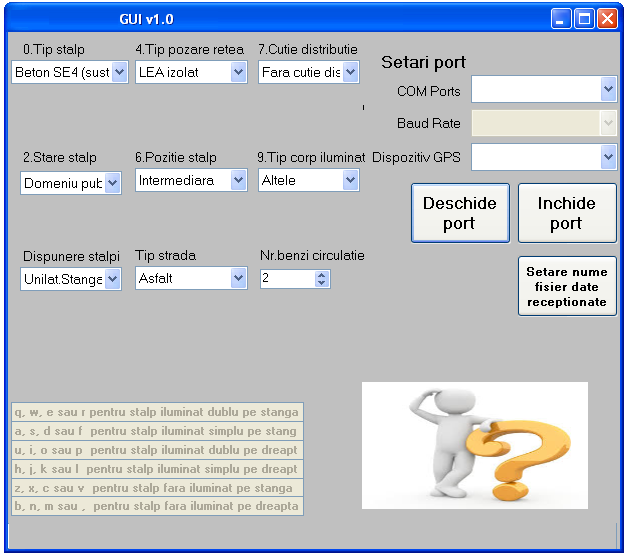The image size is (627, 557).
Task: Click the application icon in title bar
Action: click(16, 18)
